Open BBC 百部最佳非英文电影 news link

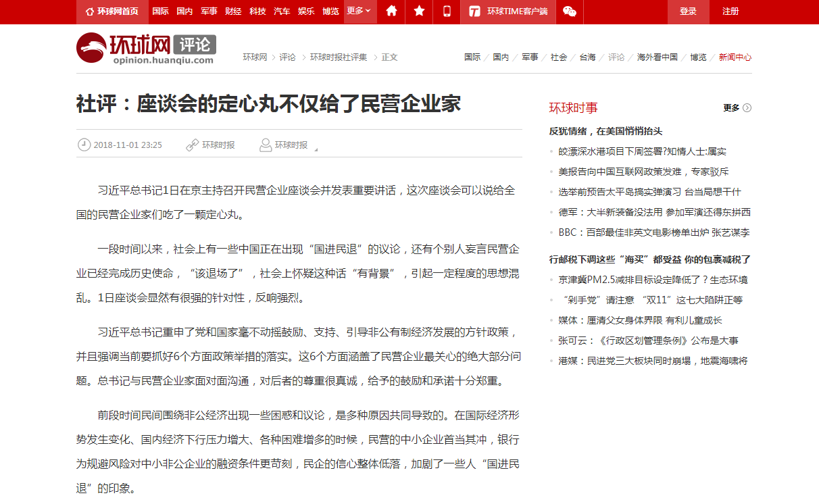653,232
